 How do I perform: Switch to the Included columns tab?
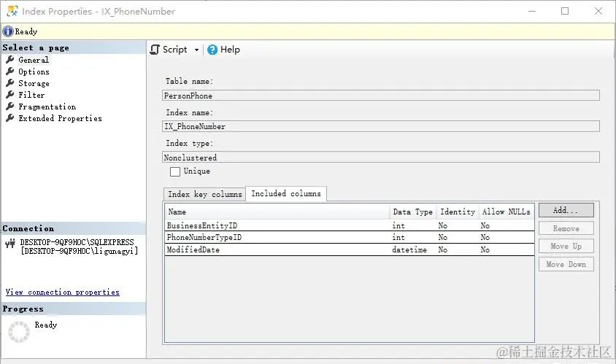286,193
